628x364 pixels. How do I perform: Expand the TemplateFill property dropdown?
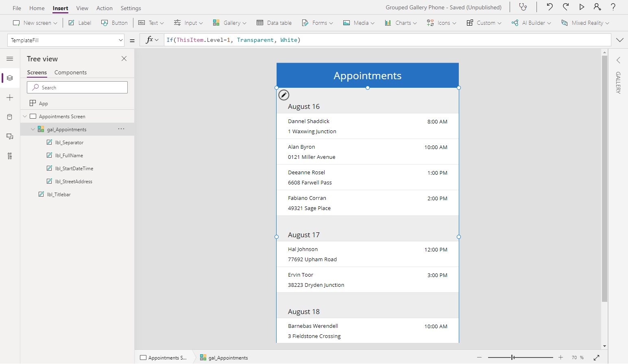(x=119, y=40)
